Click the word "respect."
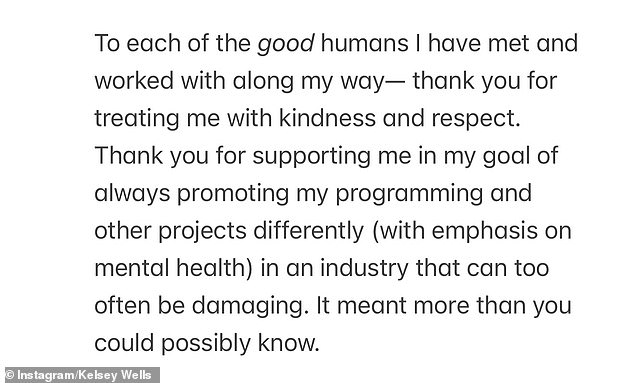 coord(476,119)
